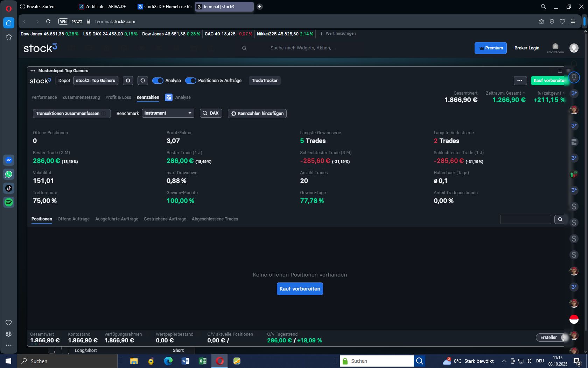This screenshot has height=368, width=588.
Task: Open the Benchmark Instrument dropdown
Action: pyautogui.click(x=168, y=113)
